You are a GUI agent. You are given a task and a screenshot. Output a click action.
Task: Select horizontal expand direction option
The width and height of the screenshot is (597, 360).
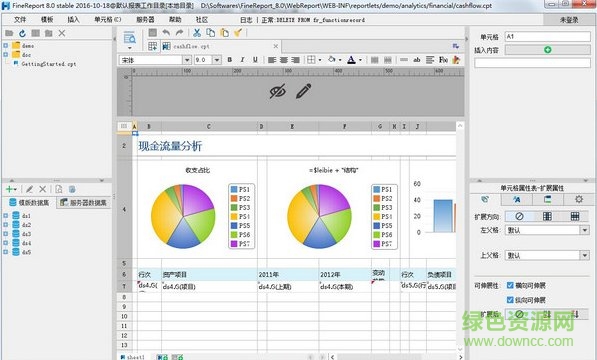[x=575, y=217]
